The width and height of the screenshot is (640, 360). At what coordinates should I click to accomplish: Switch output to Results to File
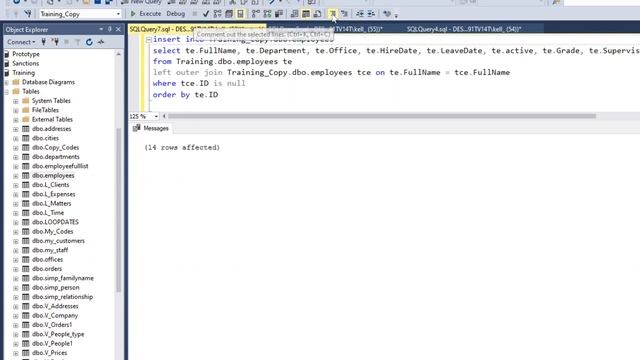(317, 14)
